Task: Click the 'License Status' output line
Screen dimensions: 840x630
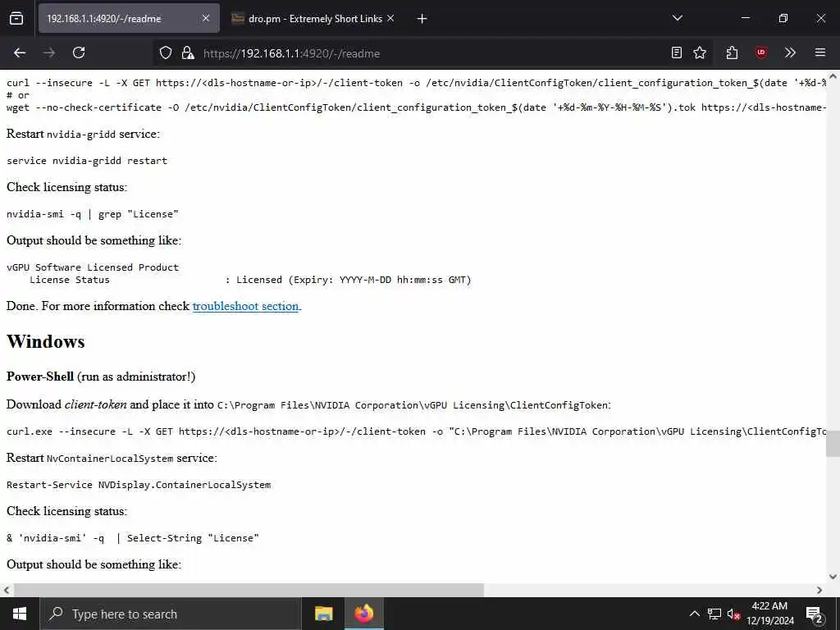Action: pyautogui.click(x=250, y=280)
